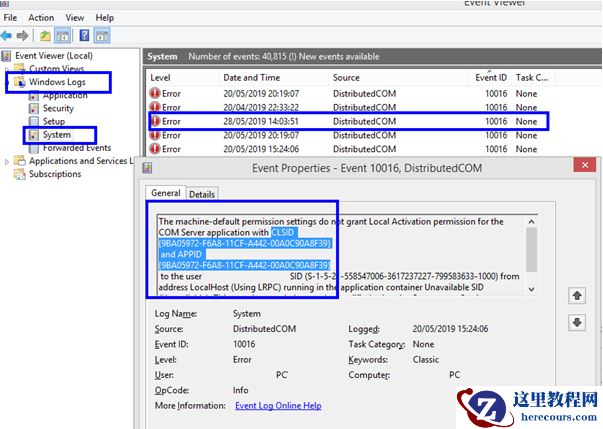This screenshot has height=429, width=603.
Task: Open the Application log
Action: [65, 95]
